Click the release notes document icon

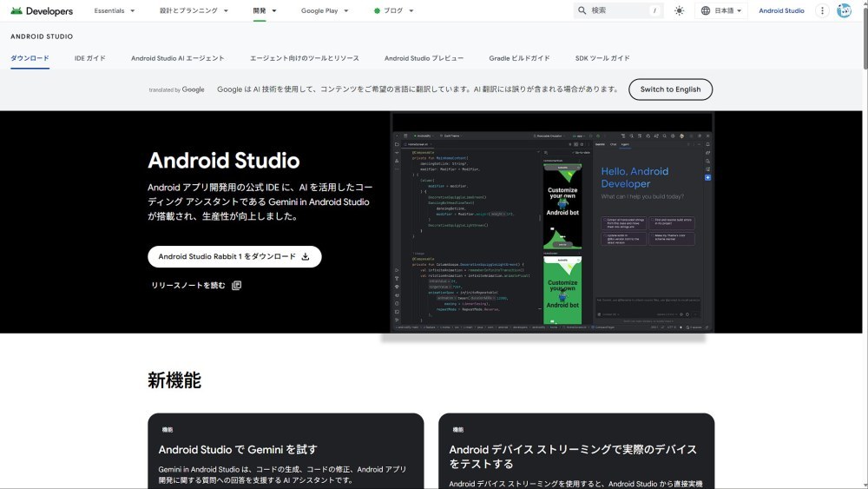tap(236, 285)
